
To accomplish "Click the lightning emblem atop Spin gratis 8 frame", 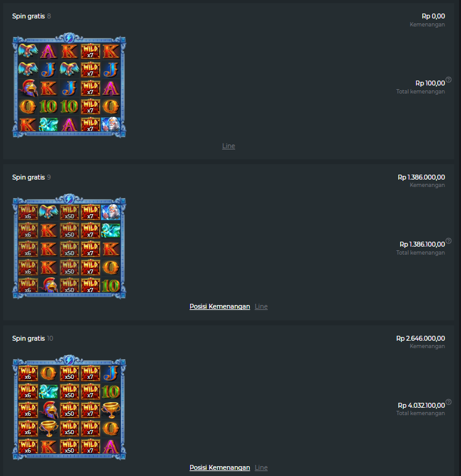I will pyautogui.click(x=69, y=38).
